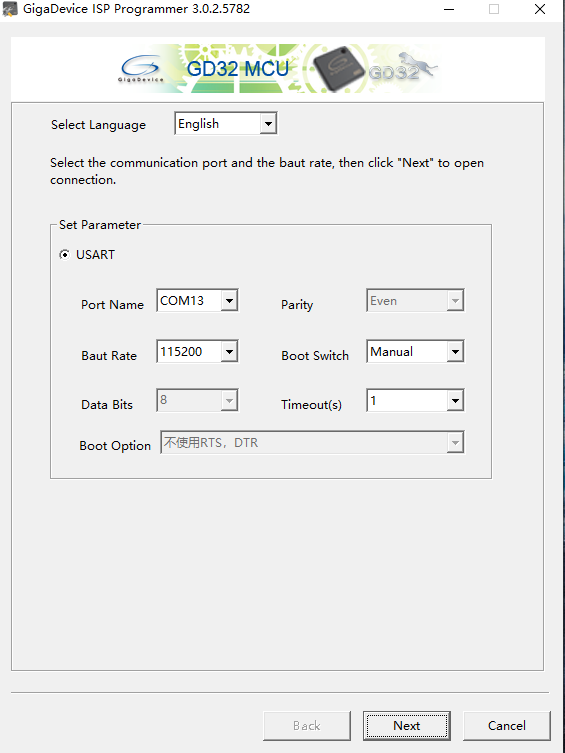
Task: Click the Next button
Action: (x=407, y=726)
